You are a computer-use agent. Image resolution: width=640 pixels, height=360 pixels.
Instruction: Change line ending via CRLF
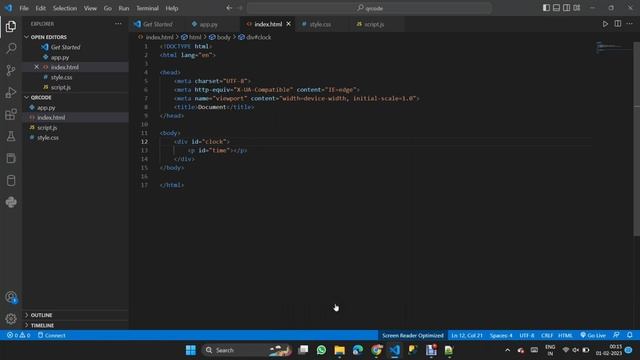[547, 335]
